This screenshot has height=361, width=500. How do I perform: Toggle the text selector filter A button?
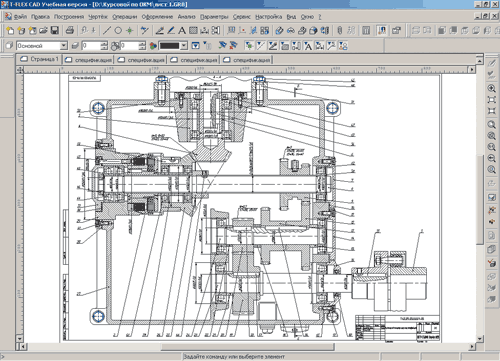[x=308, y=46]
